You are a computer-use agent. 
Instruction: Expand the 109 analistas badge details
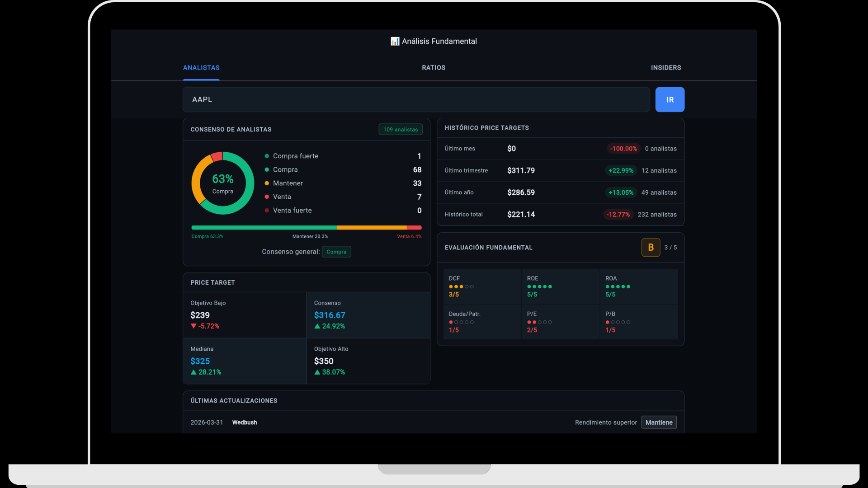point(400,129)
